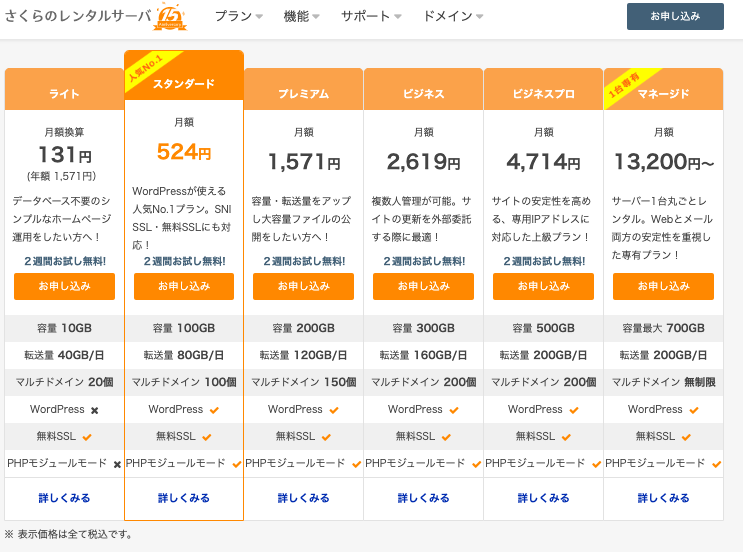The width and height of the screenshot is (743, 552).
Task: Click the 131円 monthly price text
Action: [65, 154]
